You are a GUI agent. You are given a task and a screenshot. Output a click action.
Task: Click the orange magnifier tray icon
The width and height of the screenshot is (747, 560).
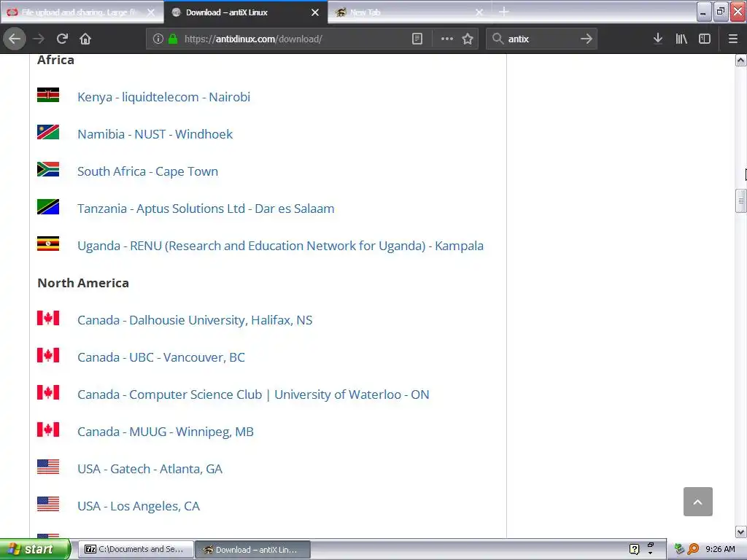pos(694,549)
